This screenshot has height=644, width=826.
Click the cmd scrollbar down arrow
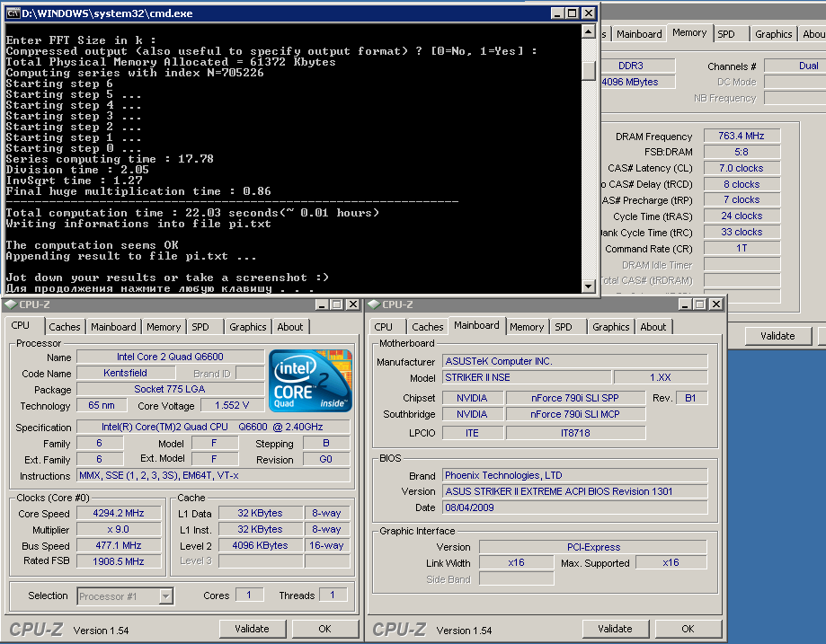tap(589, 286)
